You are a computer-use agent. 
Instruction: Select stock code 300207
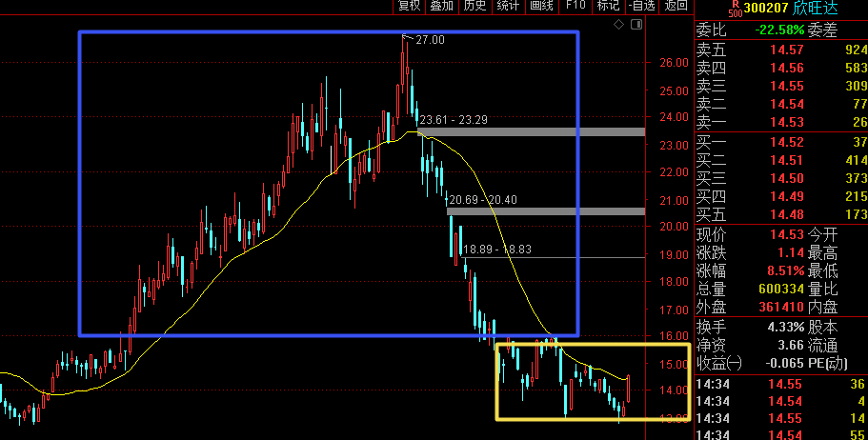(x=767, y=9)
